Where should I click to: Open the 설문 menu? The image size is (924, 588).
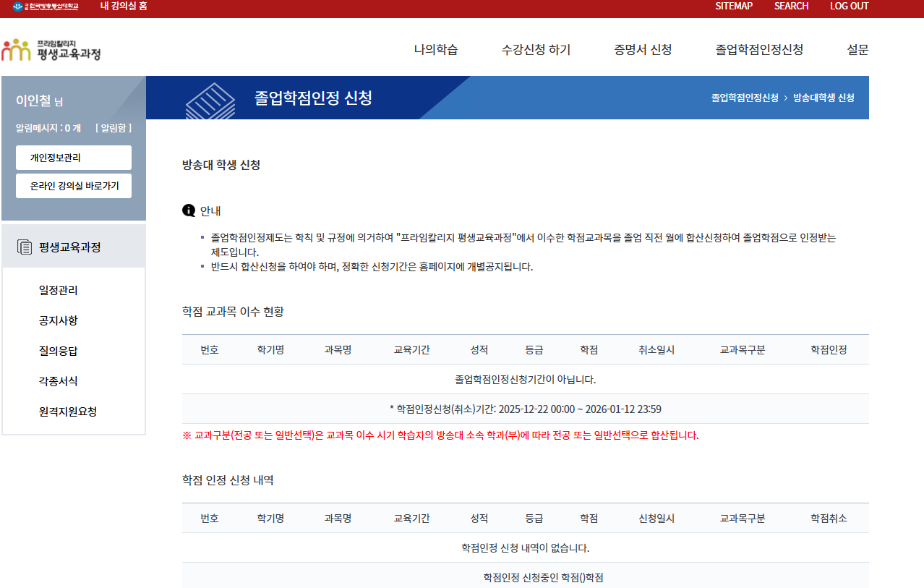click(x=857, y=50)
